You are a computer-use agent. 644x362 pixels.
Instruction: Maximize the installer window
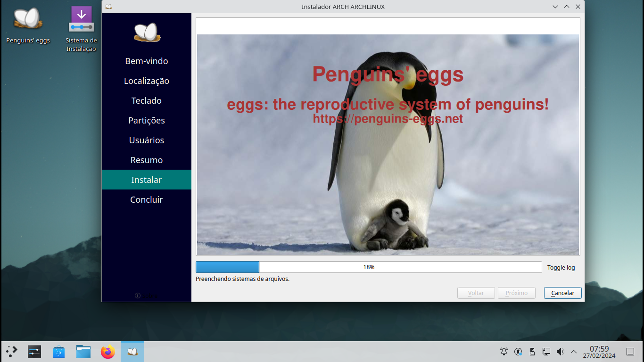567,7
